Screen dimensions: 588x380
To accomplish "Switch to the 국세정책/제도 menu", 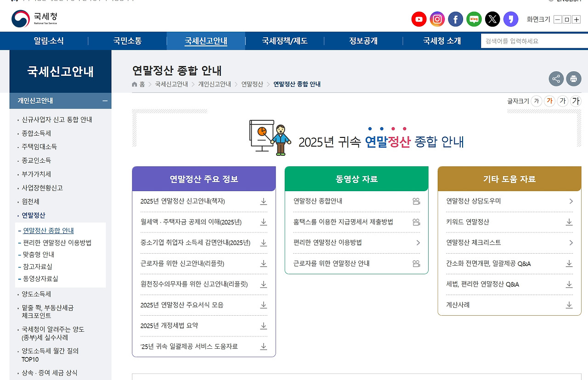I will (x=285, y=40).
